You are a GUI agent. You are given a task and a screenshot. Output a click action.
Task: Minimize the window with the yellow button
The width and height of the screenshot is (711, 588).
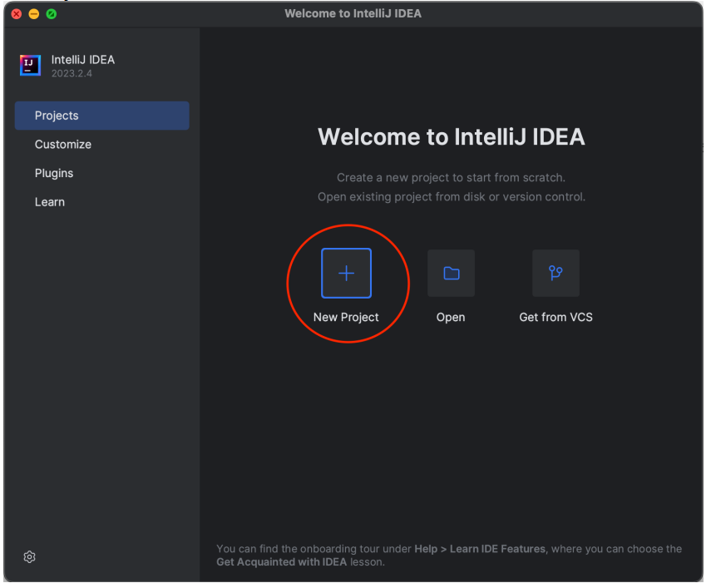tap(34, 14)
